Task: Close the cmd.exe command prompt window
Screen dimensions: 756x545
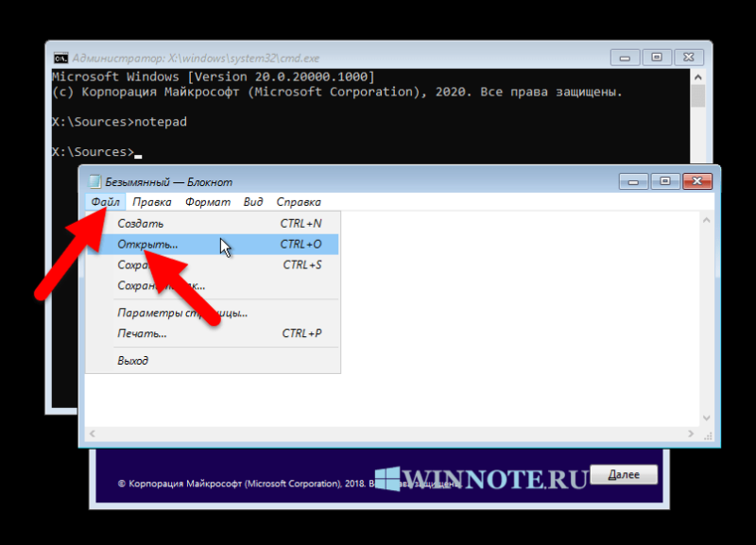Action: (689, 58)
